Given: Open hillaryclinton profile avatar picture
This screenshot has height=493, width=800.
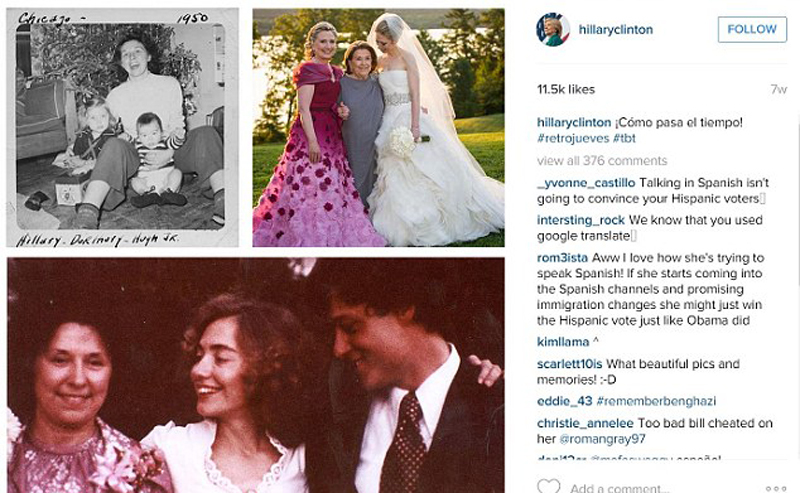Looking at the screenshot, I should (553, 30).
